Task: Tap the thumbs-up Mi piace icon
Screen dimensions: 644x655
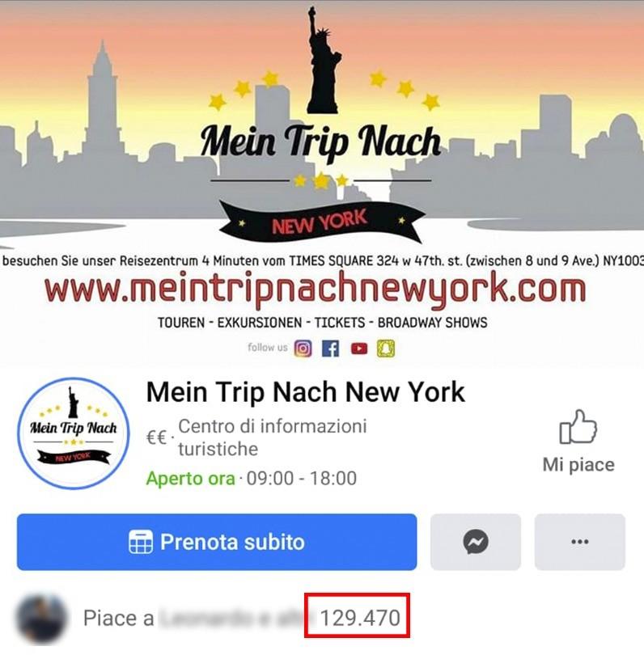Action: pyautogui.click(x=578, y=426)
